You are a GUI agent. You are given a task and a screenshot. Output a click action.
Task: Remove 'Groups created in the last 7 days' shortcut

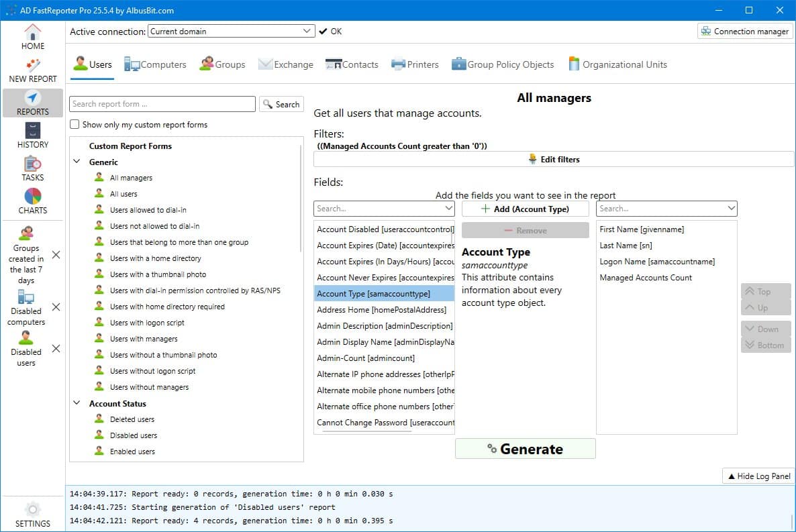[x=56, y=255]
